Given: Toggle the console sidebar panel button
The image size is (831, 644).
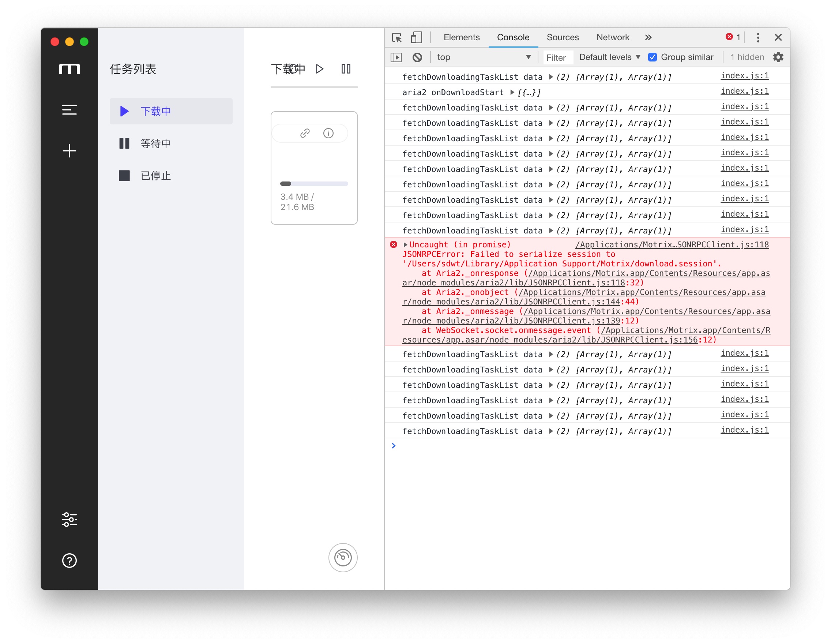Looking at the screenshot, I should pos(396,57).
